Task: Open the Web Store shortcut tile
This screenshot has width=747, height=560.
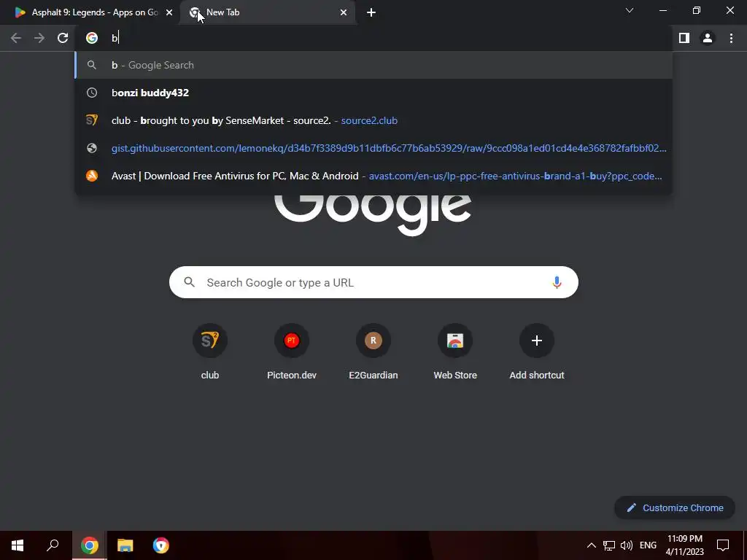Action: [455, 352]
